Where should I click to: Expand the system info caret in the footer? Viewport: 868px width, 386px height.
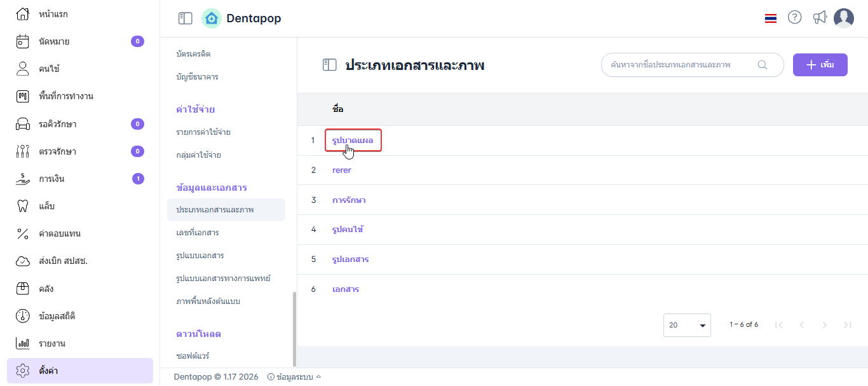tap(318, 376)
